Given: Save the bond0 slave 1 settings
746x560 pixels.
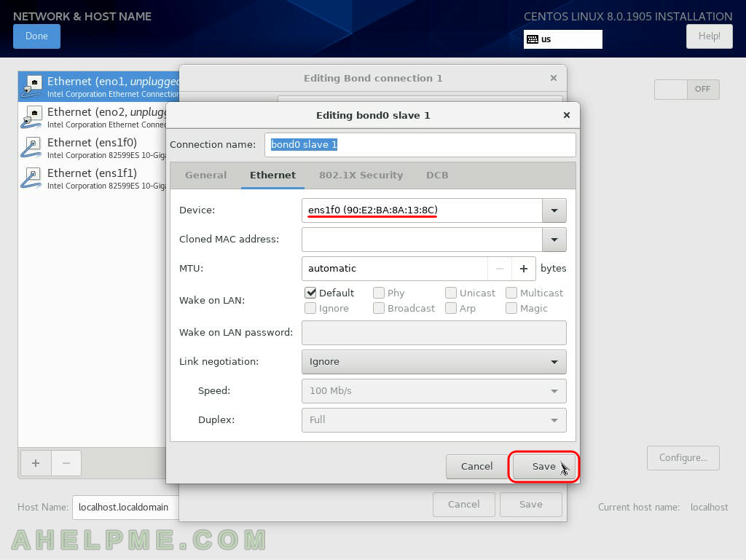Looking at the screenshot, I should click(543, 466).
